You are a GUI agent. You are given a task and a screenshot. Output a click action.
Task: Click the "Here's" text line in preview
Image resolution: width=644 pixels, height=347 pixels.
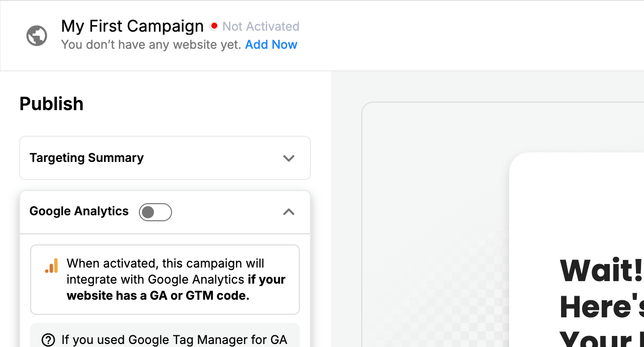coord(601,307)
